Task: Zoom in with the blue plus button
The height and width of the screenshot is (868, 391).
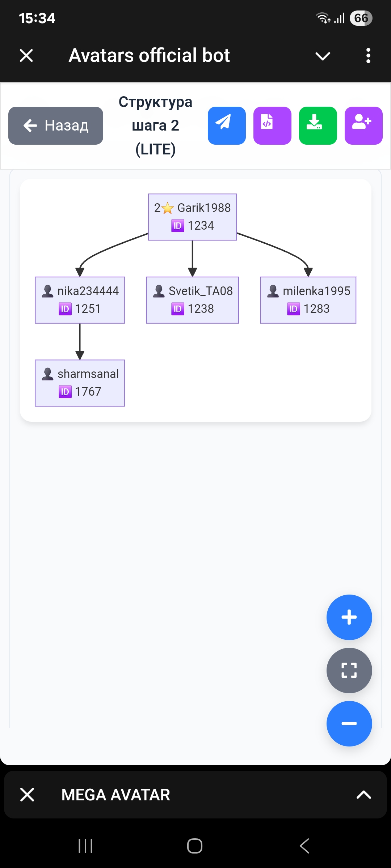Action: click(349, 617)
